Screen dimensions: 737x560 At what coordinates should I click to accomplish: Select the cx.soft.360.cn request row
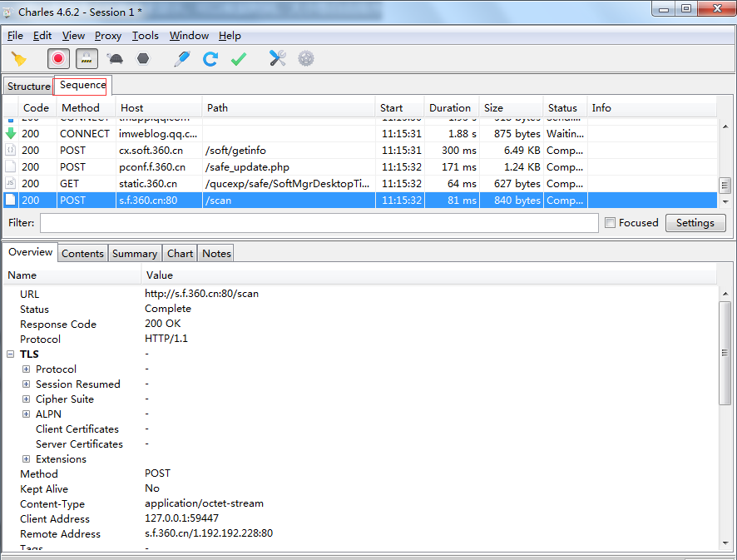[360, 151]
